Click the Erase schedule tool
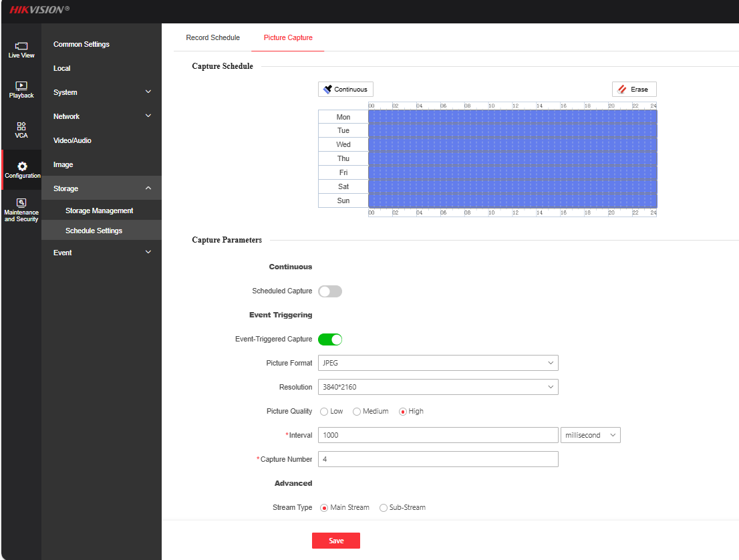739x560 pixels. 634,90
